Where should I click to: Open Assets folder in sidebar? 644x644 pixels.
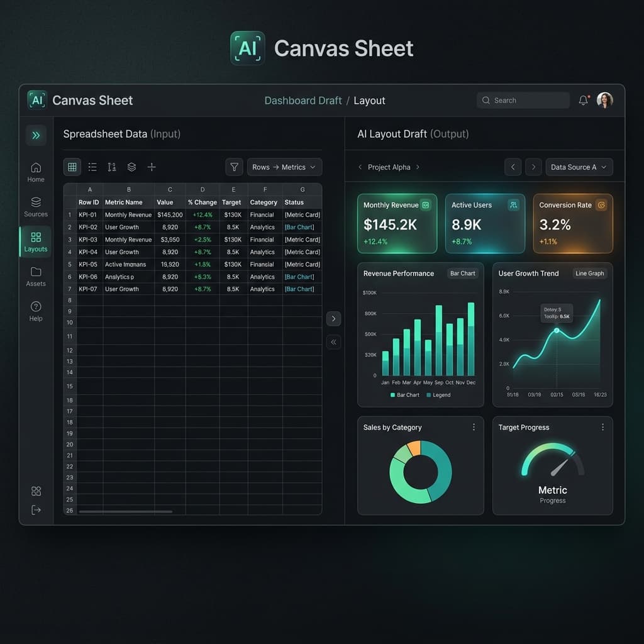point(36,277)
